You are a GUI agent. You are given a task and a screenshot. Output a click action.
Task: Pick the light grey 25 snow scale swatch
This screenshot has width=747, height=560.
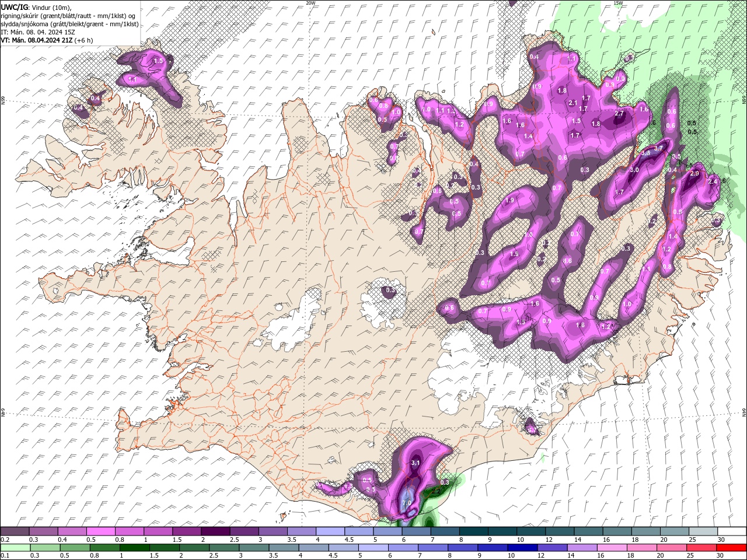[x=703, y=531]
